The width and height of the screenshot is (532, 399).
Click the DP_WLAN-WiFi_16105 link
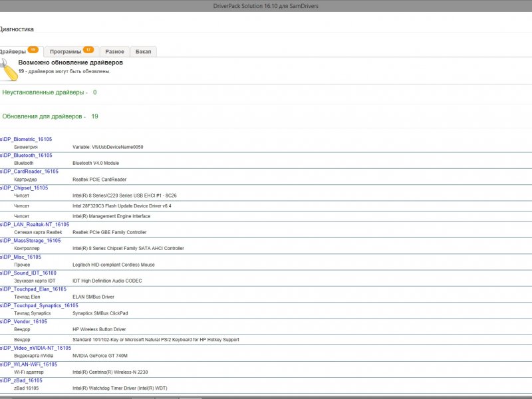tap(29, 364)
